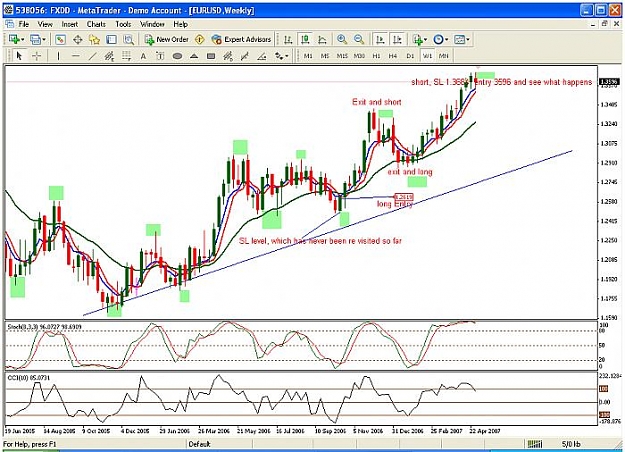This screenshot has height=452, width=625.
Task: Open the File menu
Action: point(24,24)
